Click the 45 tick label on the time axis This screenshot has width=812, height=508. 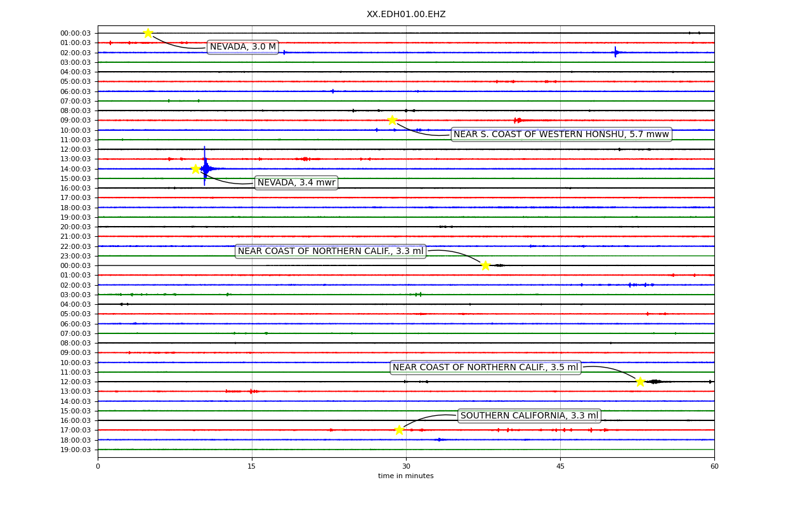560,467
